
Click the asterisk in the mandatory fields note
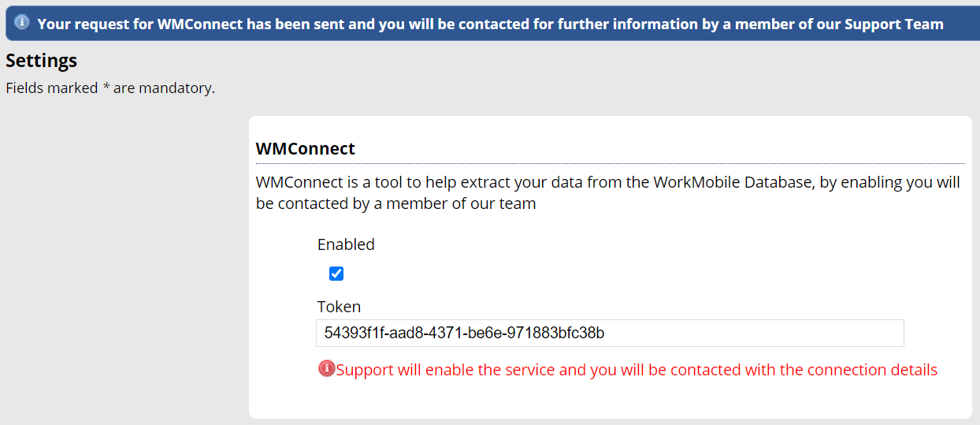106,87
